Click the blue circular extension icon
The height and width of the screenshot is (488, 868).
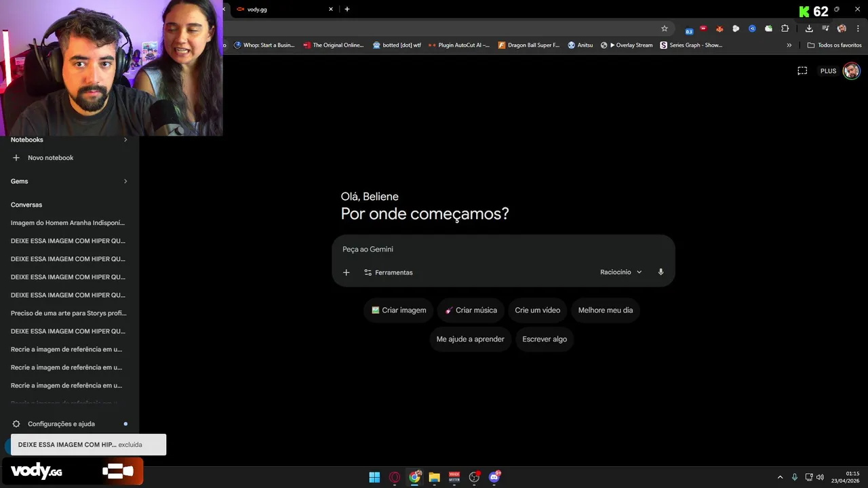(752, 28)
